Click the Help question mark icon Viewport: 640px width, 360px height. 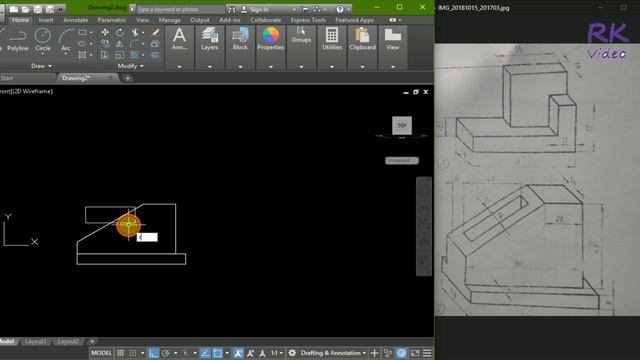pyautogui.click(x=340, y=9)
